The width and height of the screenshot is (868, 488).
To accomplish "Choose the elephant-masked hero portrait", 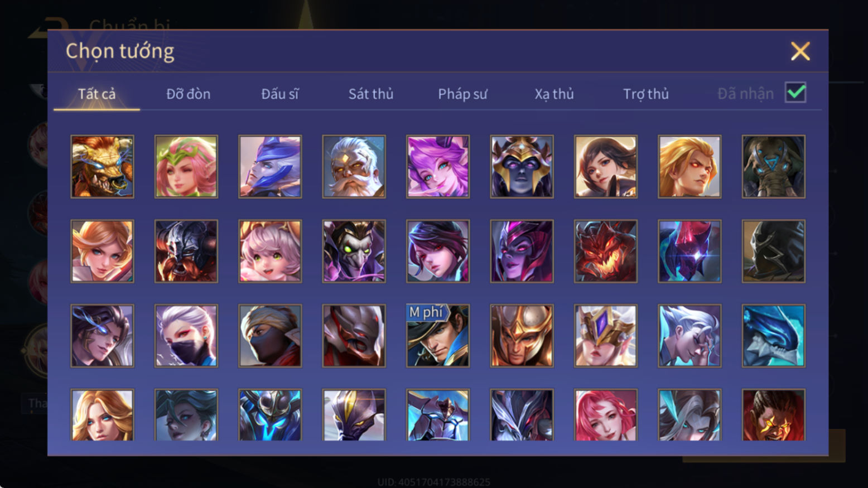I will coord(774,167).
